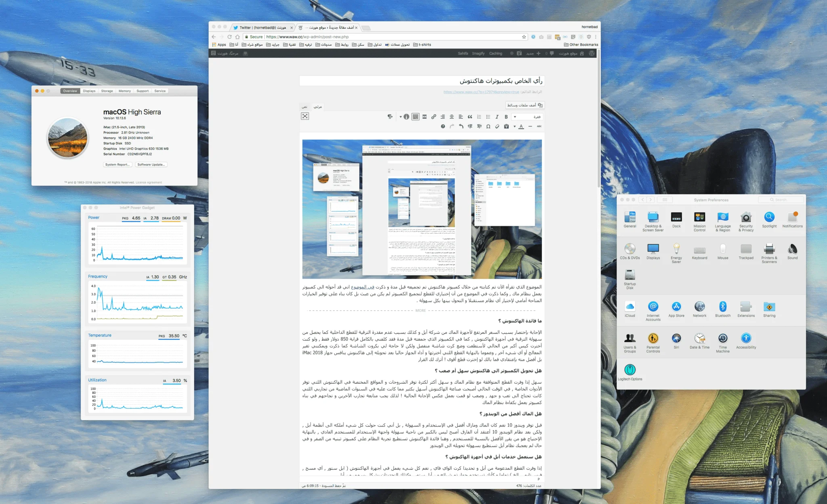Open the Apps shortcut in the bookmarks bar

[219, 45]
